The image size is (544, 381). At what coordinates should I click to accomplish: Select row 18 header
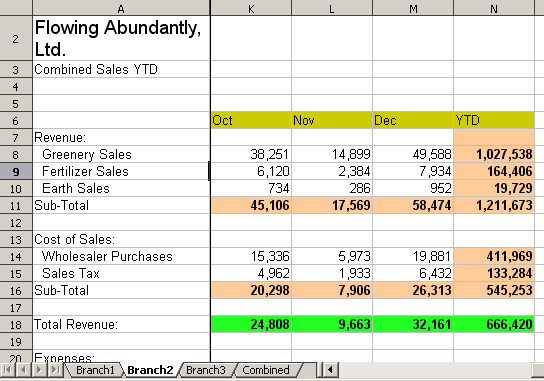[x=16, y=324]
